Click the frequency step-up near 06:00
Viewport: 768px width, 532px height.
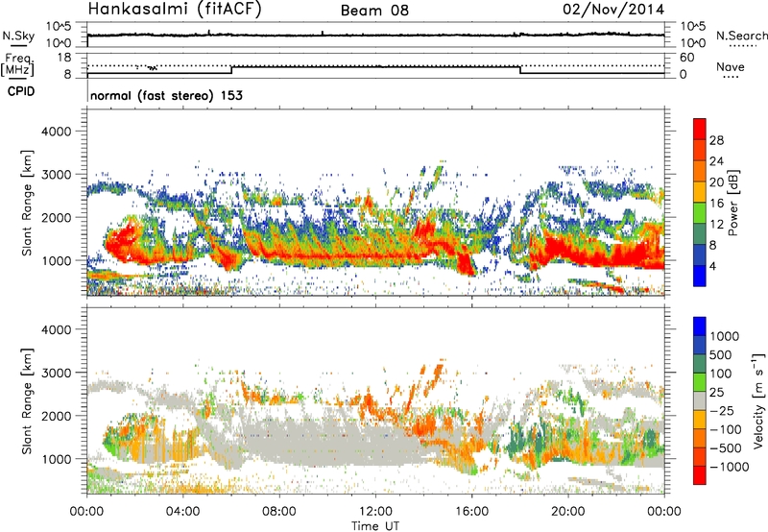tap(231, 70)
